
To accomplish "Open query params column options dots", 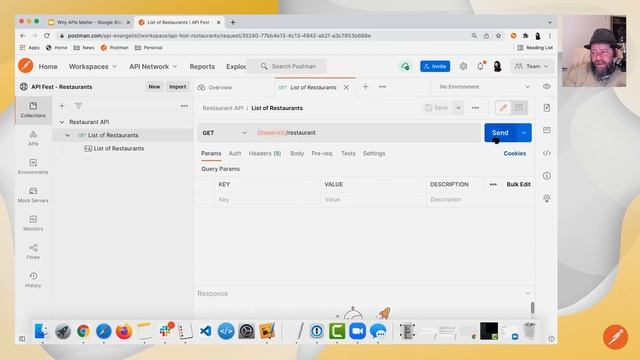I will pos(493,184).
